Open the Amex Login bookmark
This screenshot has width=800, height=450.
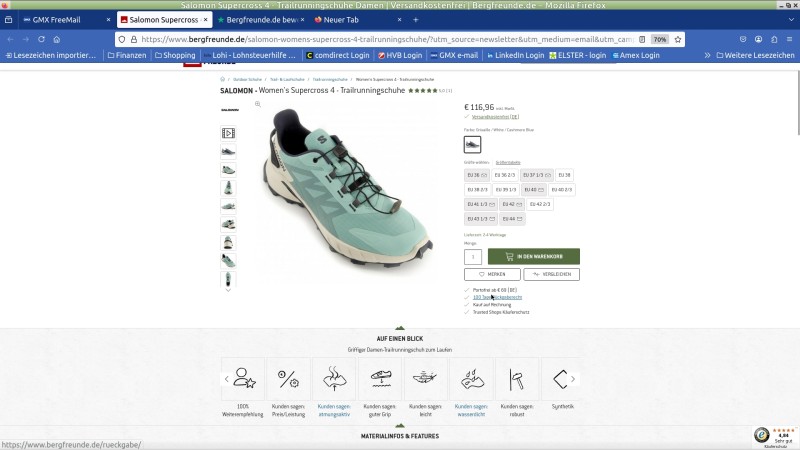636,55
